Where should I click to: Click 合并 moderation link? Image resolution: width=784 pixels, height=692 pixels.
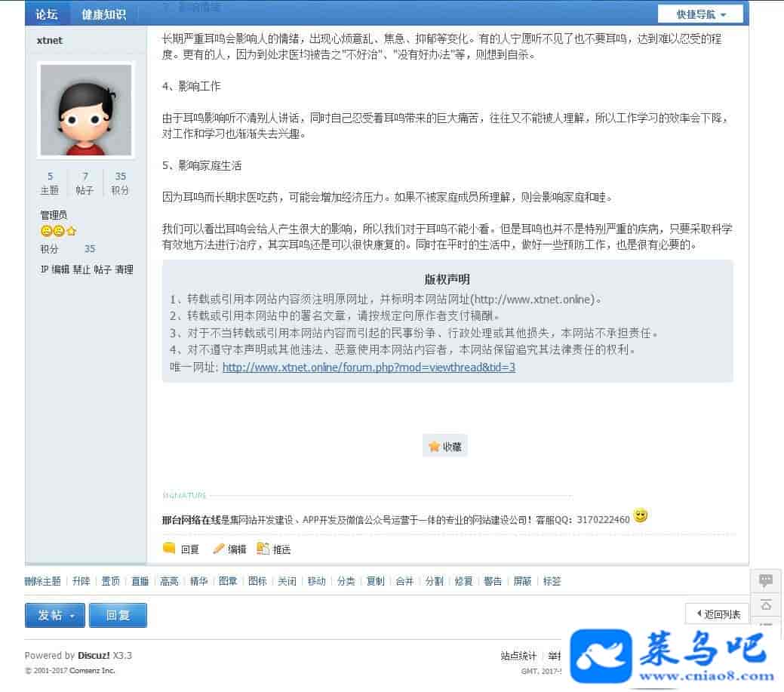point(404,581)
